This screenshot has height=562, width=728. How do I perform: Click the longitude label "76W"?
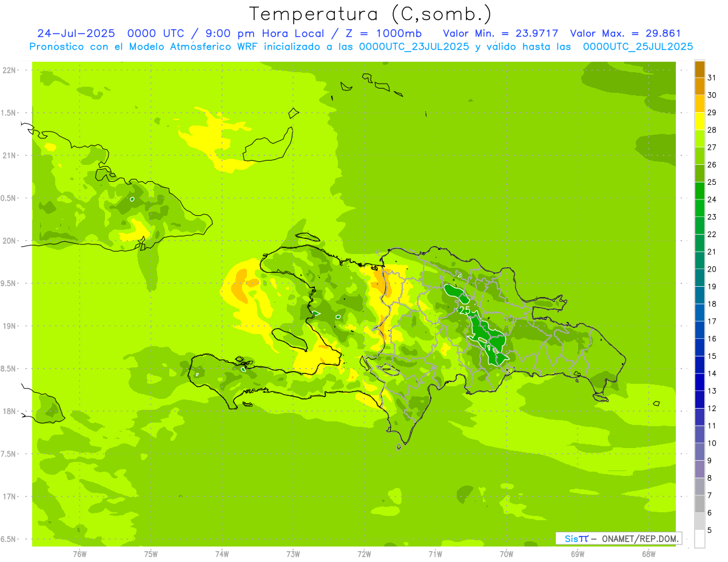79,554
